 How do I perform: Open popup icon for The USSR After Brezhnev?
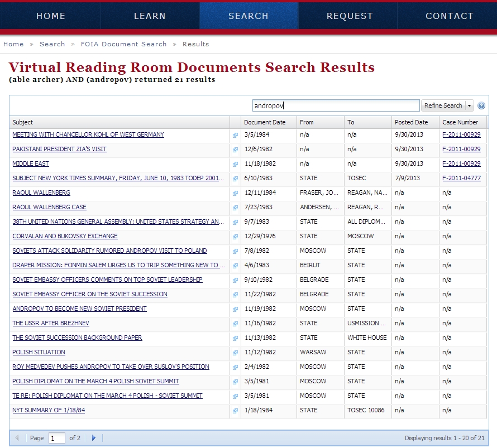coord(235,324)
